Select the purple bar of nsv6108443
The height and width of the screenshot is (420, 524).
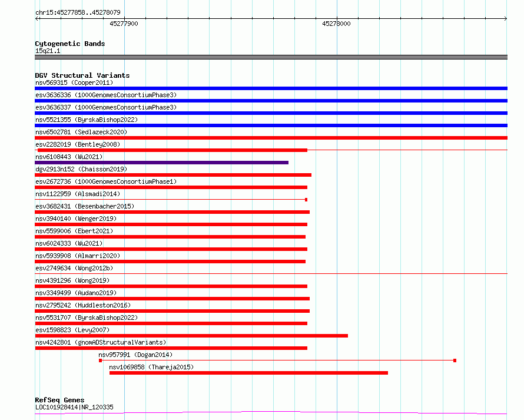coord(161,163)
